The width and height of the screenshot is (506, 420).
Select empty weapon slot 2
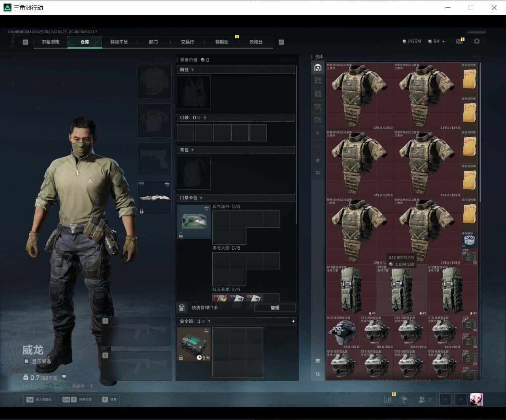click(x=136, y=366)
